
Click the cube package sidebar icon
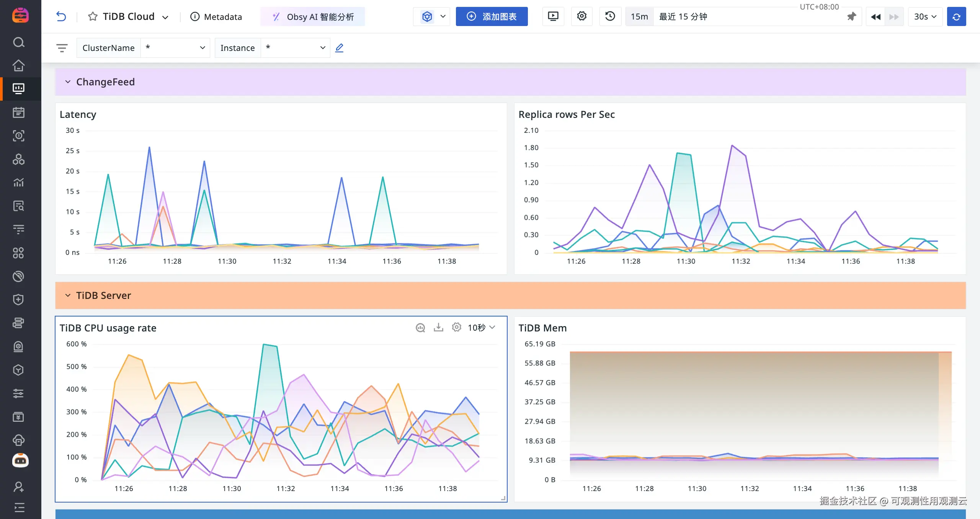coord(18,370)
